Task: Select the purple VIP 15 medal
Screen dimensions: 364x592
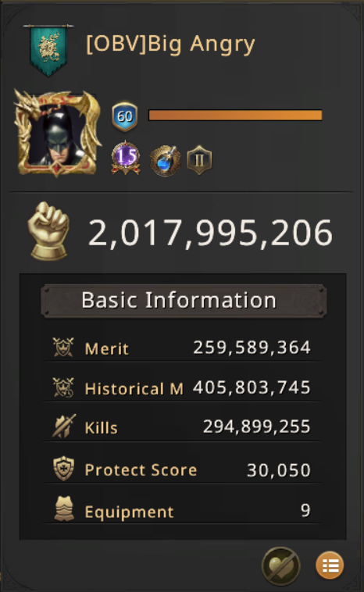Action: tap(126, 158)
